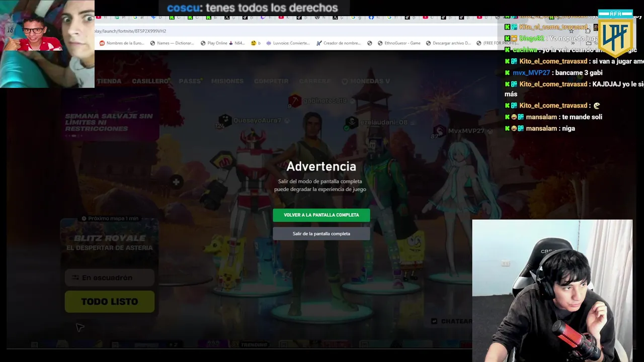
Task: Open the TIENDA tab
Action: click(109, 81)
